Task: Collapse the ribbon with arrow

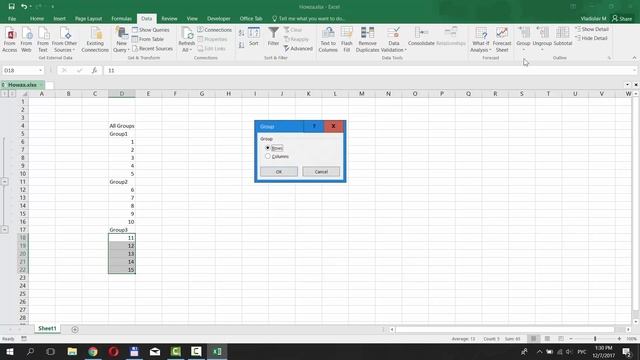Action: click(634, 58)
